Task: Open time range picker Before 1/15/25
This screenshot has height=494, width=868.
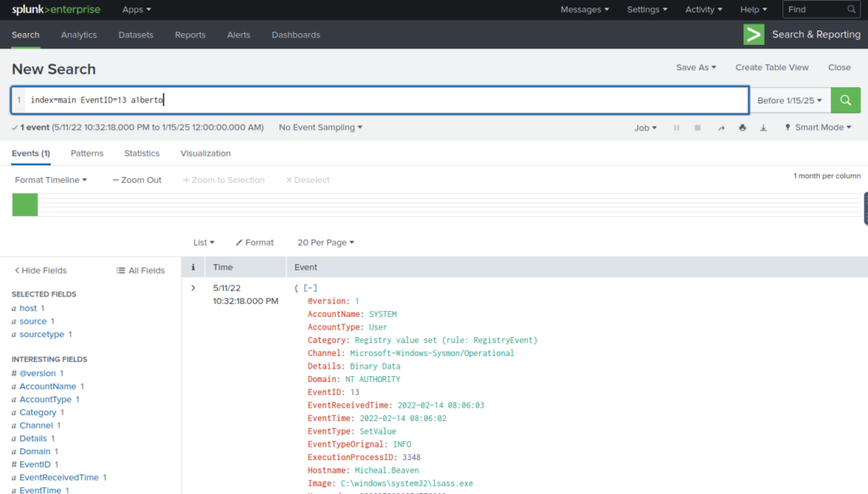Action: [x=790, y=100]
